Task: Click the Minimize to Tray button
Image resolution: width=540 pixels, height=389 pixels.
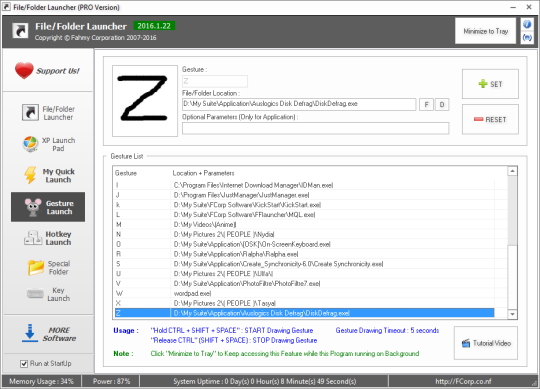Action: (x=486, y=31)
